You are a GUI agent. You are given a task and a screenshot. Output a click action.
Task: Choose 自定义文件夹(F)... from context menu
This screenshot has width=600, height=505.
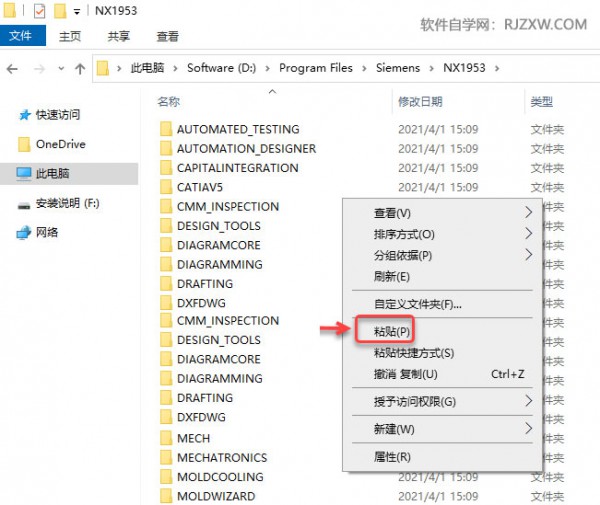pyautogui.click(x=442, y=304)
